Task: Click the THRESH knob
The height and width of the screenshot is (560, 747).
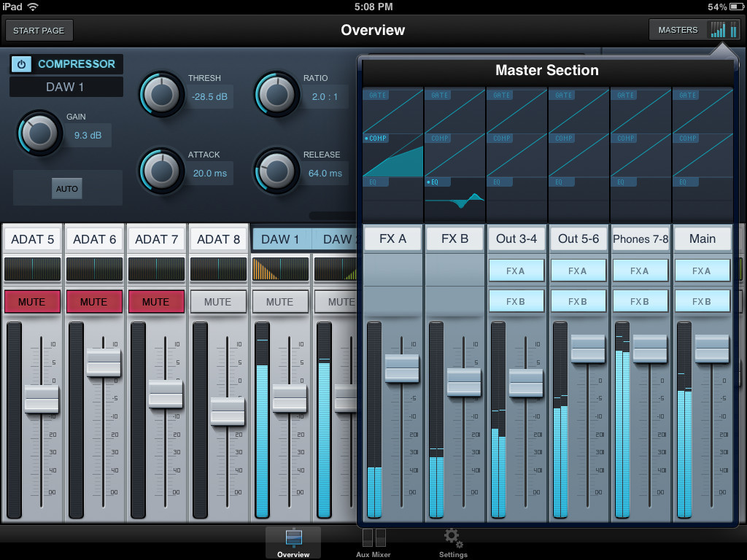Action: click(x=161, y=94)
